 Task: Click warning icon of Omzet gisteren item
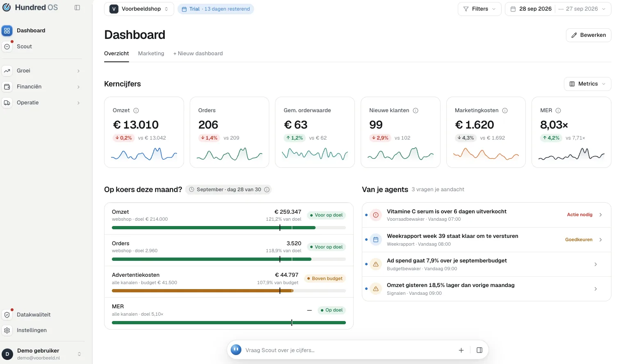tap(376, 289)
